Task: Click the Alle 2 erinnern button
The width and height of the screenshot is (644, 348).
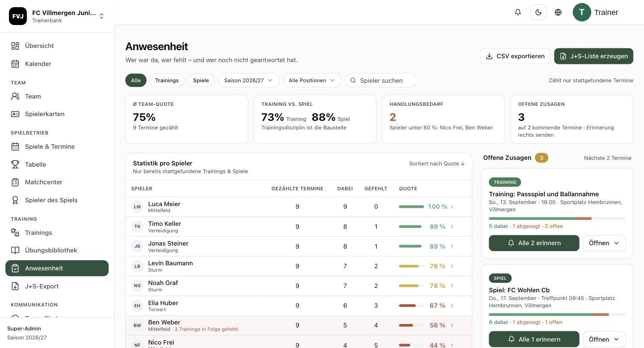Action: [x=534, y=243]
